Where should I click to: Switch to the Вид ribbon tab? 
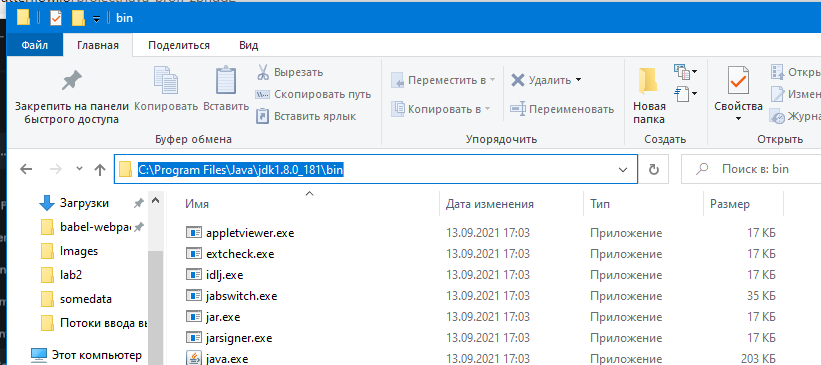click(249, 45)
